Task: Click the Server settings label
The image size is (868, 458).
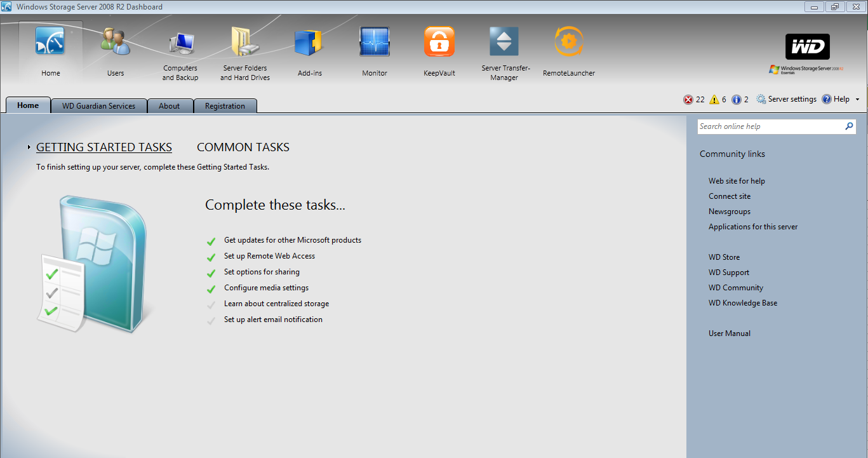Action: tap(792, 100)
